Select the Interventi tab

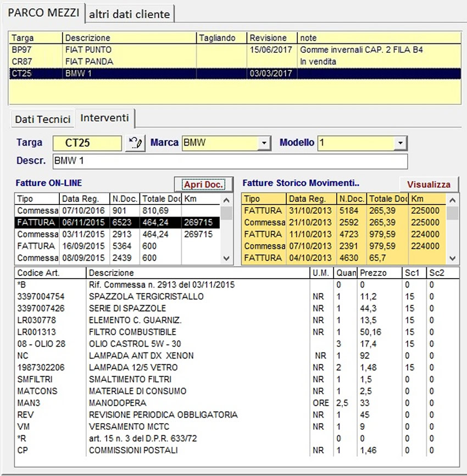[105, 118]
